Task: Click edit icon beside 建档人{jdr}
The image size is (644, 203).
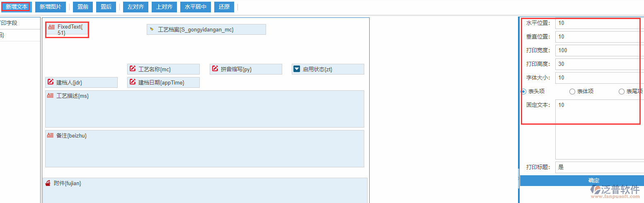Action: coord(51,82)
